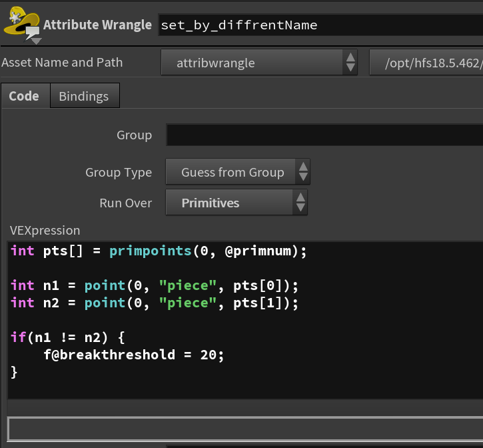Click the if(n1 != n2) code line

(x=68, y=337)
